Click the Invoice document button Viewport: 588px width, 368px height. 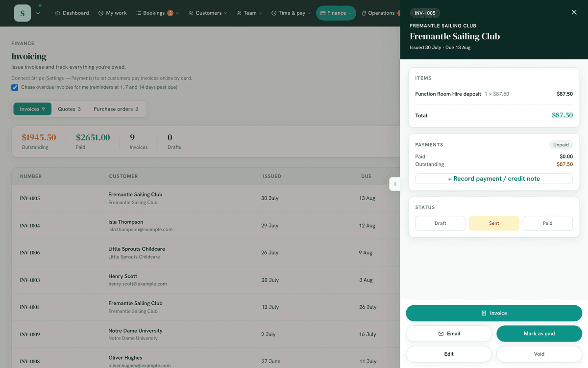(494, 313)
